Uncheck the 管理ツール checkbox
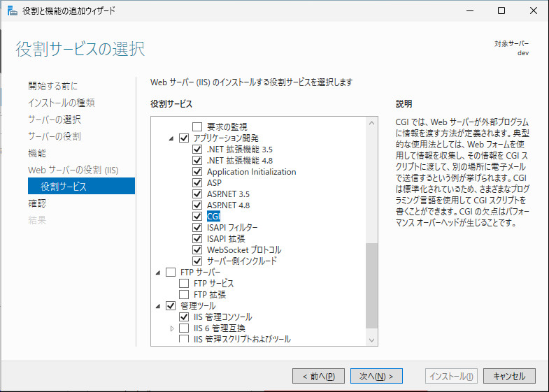This screenshot has height=392, width=549. pos(171,305)
